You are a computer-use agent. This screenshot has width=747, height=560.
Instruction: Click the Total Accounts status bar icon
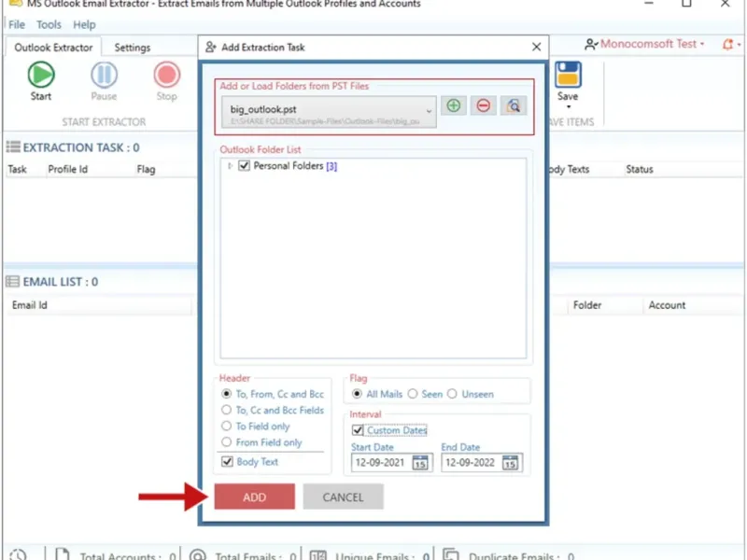62,554
